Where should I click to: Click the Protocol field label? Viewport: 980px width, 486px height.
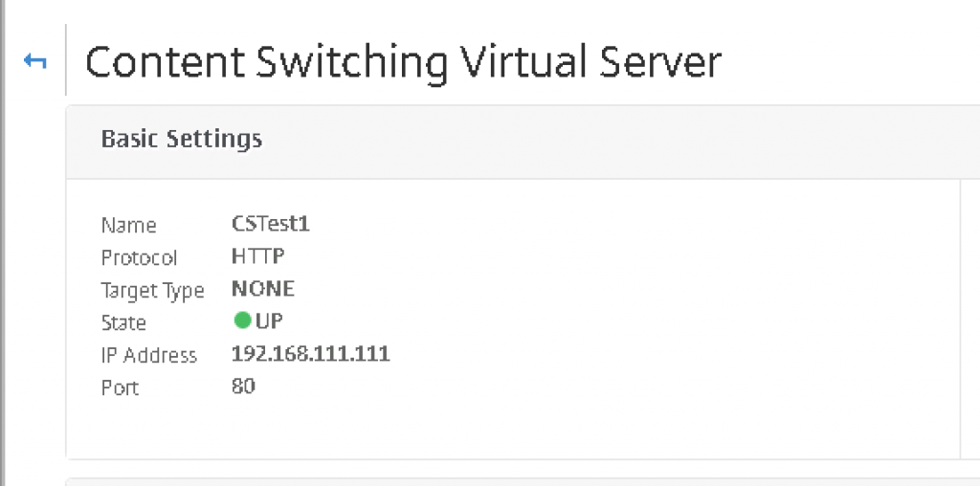pos(140,257)
